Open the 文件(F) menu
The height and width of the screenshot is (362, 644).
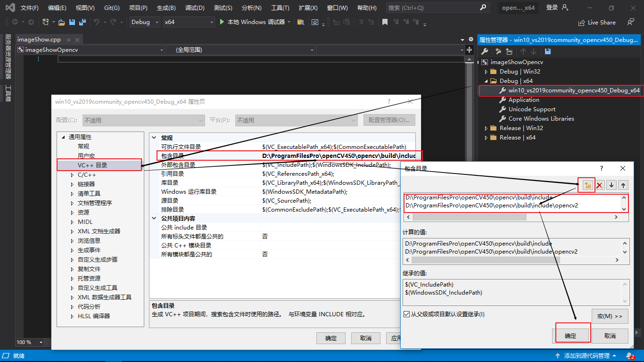pyautogui.click(x=30, y=8)
